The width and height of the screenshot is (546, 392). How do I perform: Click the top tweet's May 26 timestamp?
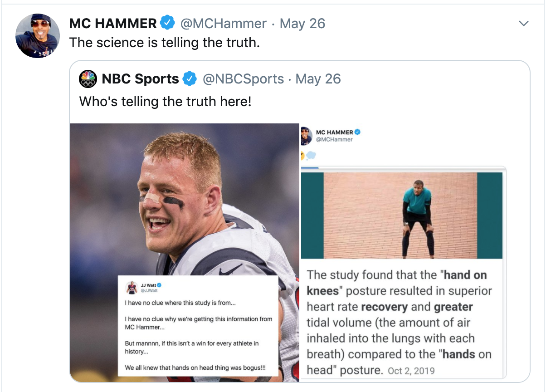pos(302,23)
